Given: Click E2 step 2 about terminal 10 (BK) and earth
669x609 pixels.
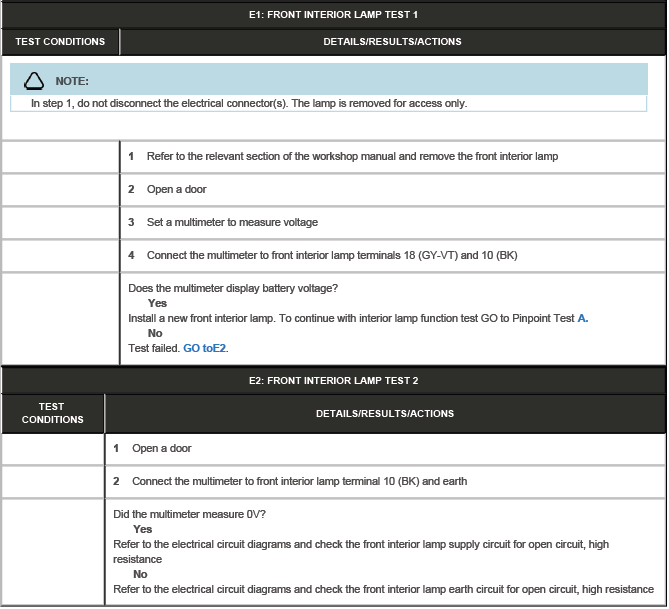Looking at the screenshot, I should [x=299, y=481].
